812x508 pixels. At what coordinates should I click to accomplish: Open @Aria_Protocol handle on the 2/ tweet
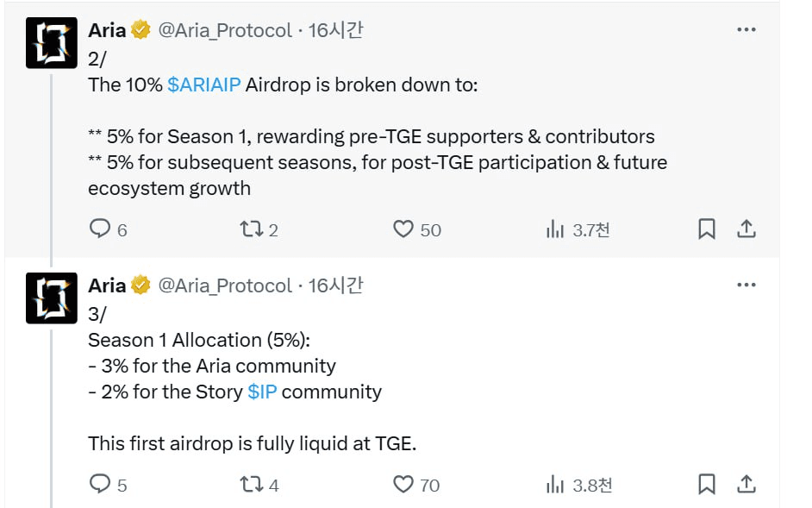tap(225, 30)
